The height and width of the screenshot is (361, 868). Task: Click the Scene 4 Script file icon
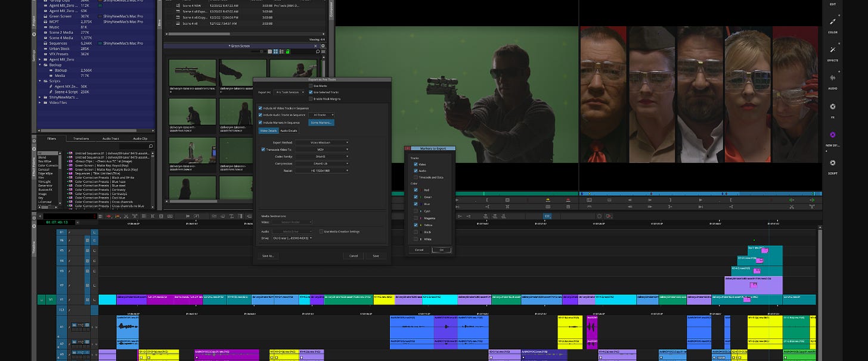[51, 92]
